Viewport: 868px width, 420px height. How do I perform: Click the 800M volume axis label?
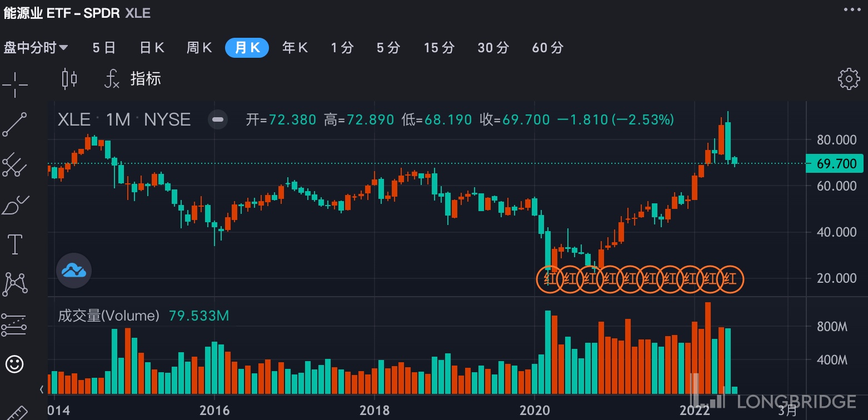pos(832,327)
